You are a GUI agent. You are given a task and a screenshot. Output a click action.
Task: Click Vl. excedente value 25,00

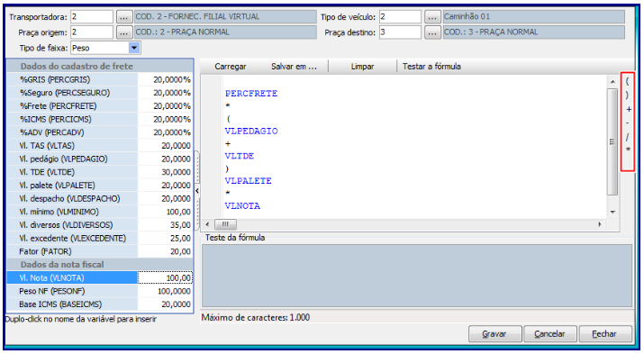tap(165, 238)
